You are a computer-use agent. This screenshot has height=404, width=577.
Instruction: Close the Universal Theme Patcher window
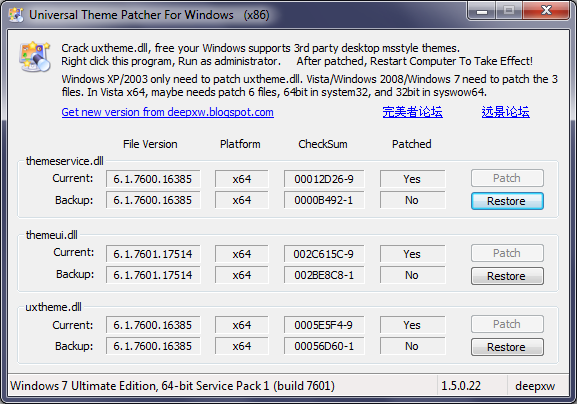(546, 10)
